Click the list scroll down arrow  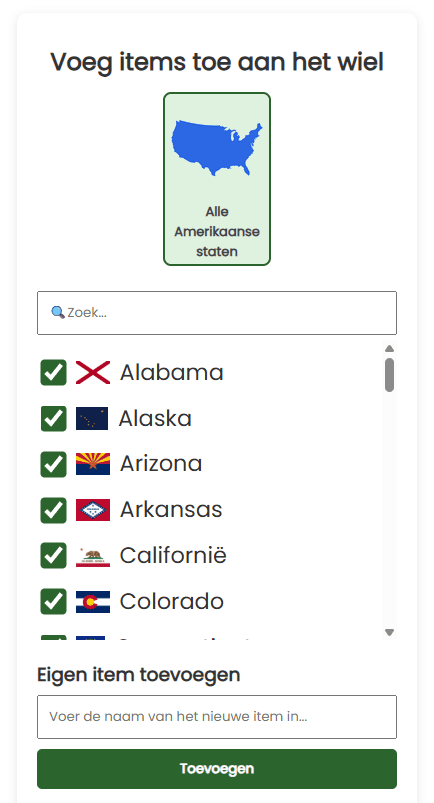[x=389, y=632]
